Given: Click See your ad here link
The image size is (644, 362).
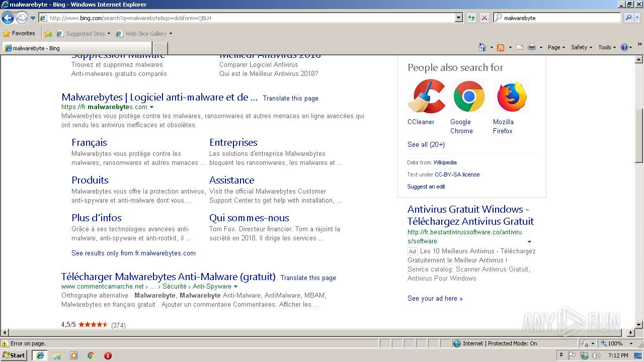Looking at the screenshot, I should (435, 298).
